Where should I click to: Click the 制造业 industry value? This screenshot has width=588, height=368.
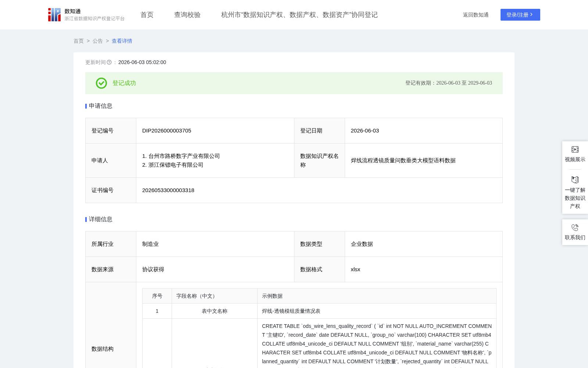pos(151,244)
